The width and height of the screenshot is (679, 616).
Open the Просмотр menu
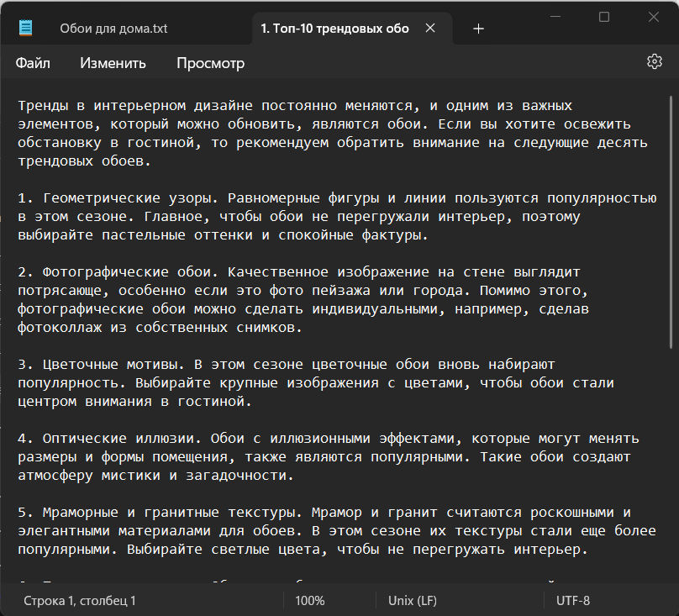[x=210, y=62]
